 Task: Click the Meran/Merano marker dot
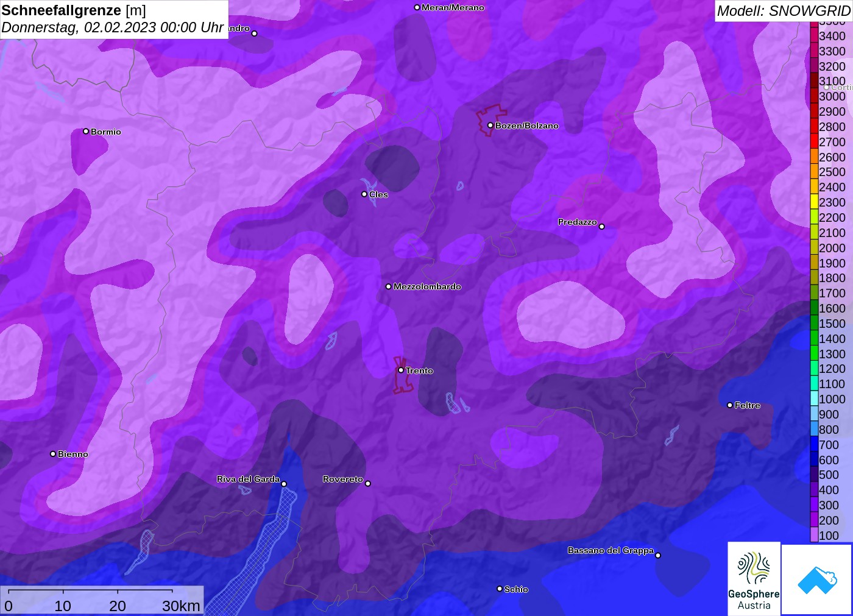pos(417,7)
